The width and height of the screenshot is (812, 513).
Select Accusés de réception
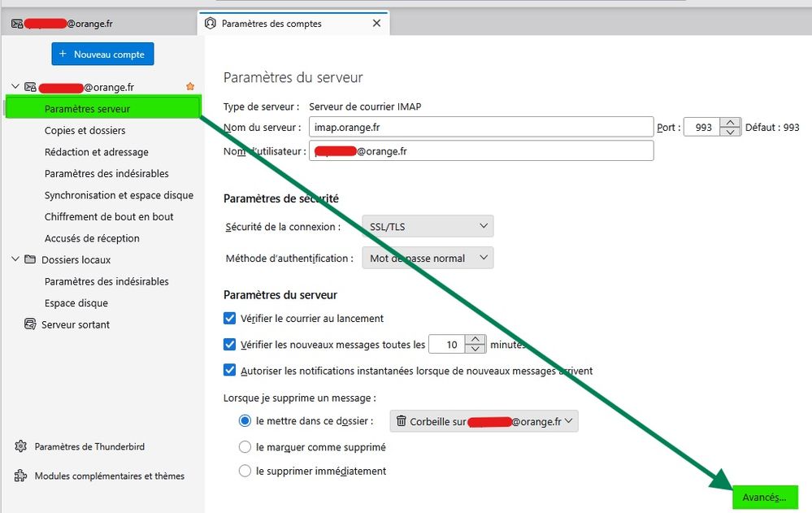click(x=92, y=238)
